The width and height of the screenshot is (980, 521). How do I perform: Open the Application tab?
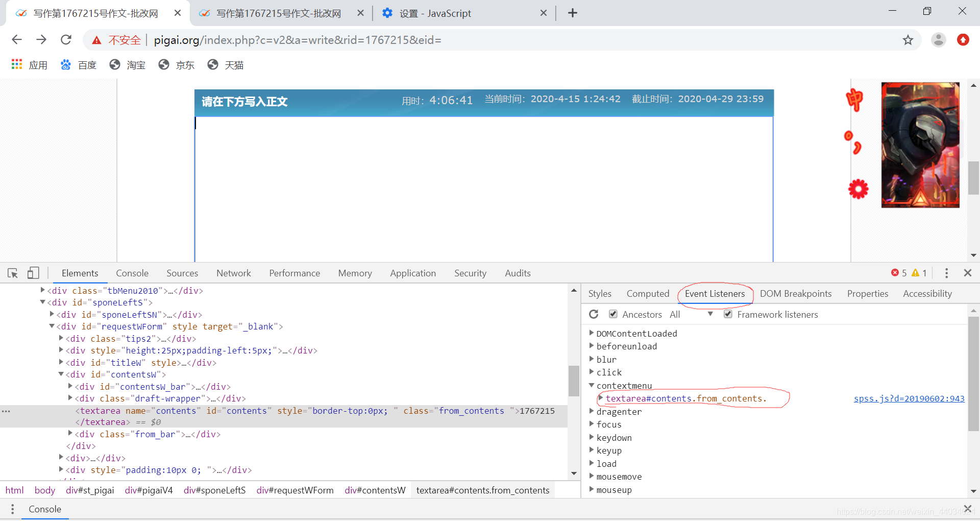(413, 273)
